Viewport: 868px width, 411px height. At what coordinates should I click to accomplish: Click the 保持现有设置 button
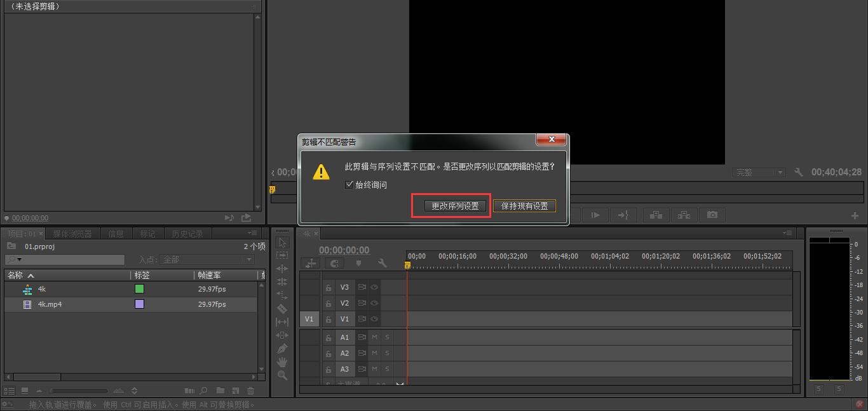point(524,206)
